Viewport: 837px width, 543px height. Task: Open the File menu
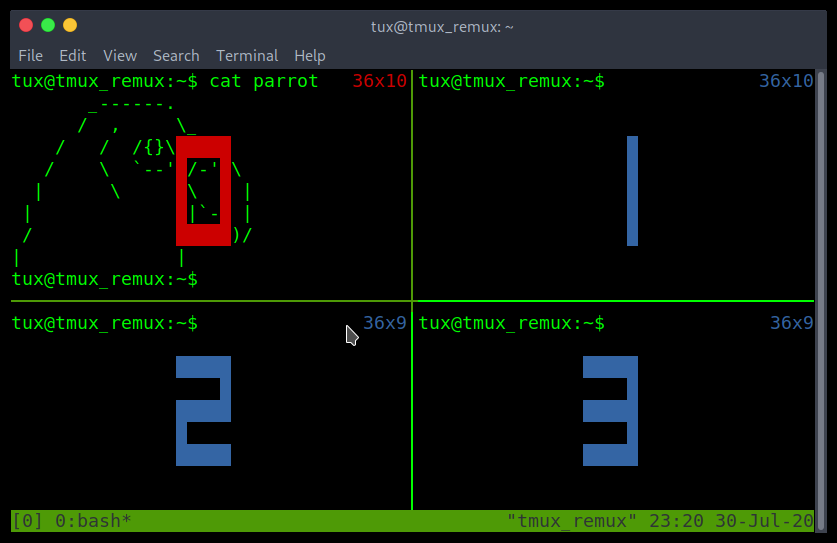tap(30, 56)
